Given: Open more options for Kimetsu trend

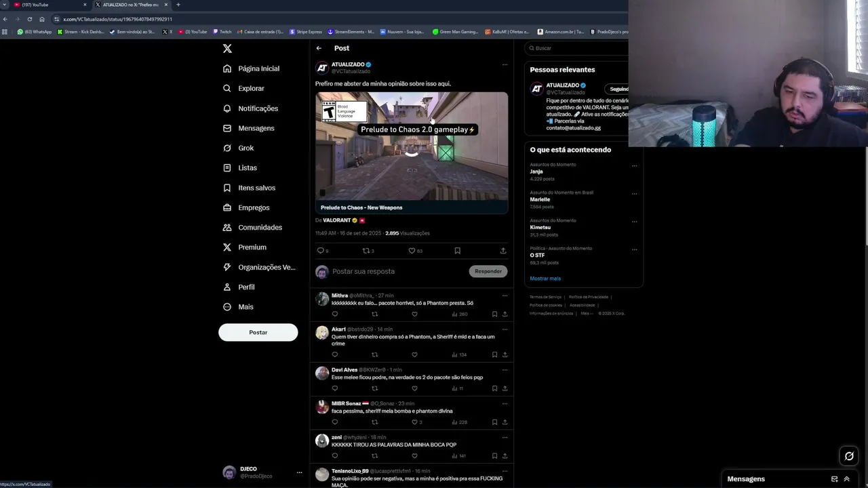Looking at the screenshot, I should click(x=635, y=222).
